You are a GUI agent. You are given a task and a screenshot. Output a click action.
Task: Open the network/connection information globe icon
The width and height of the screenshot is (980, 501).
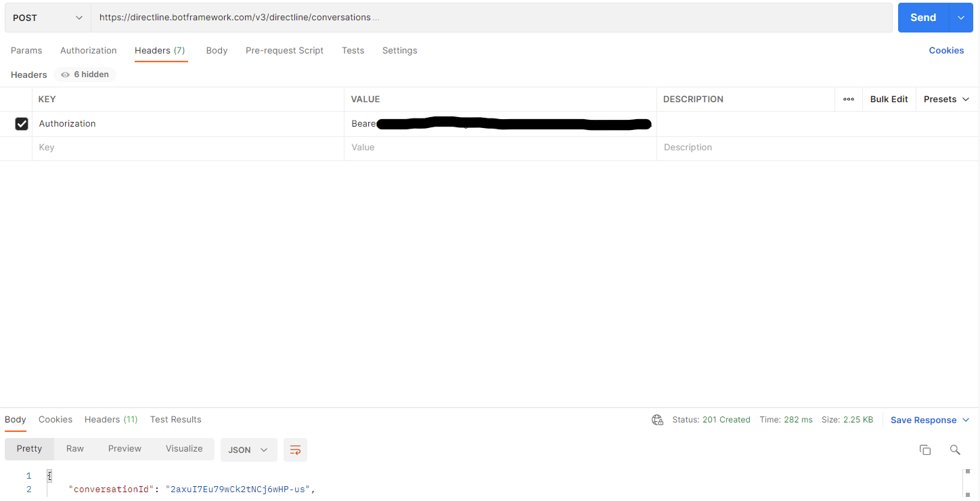tap(657, 420)
